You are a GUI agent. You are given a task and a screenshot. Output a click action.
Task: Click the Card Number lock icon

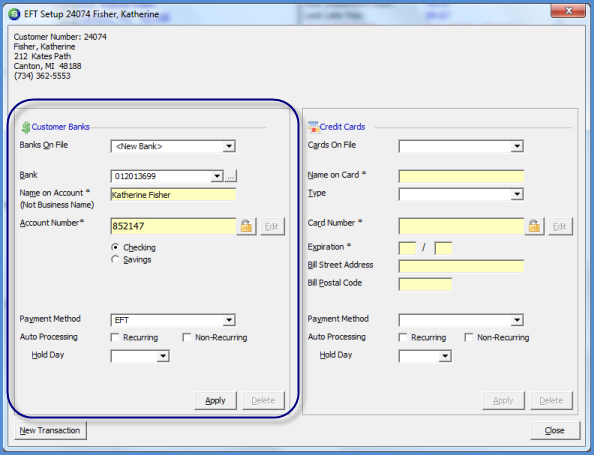click(534, 226)
